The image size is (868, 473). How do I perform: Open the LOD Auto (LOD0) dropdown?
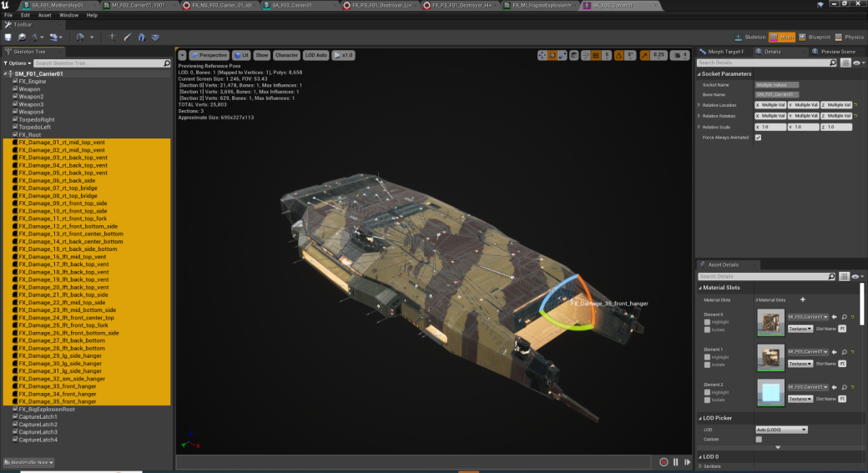781,430
